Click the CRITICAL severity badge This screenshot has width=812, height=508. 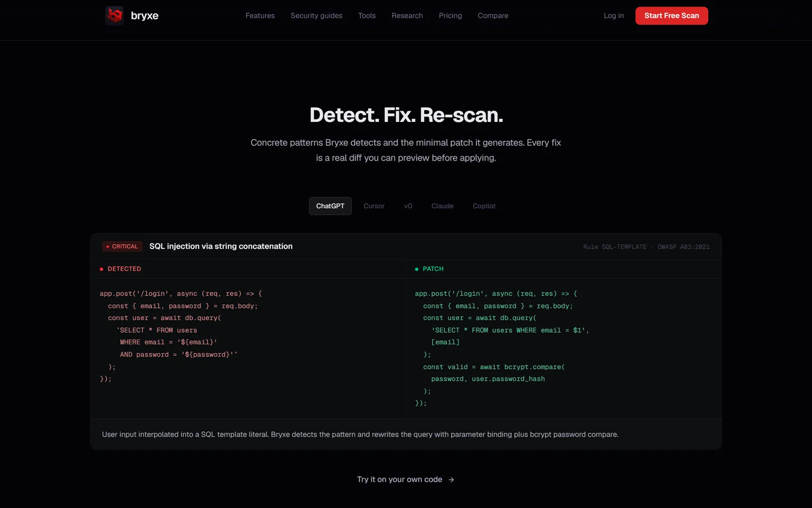pyautogui.click(x=122, y=246)
